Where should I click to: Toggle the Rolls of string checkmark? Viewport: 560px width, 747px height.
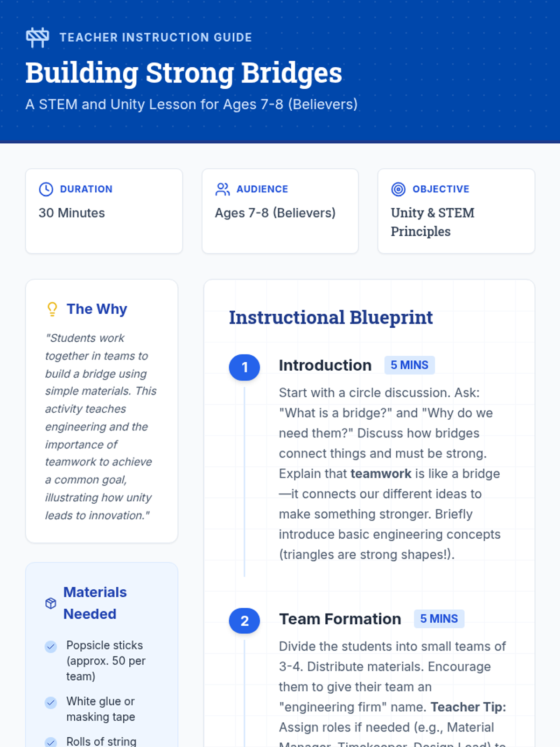51,742
